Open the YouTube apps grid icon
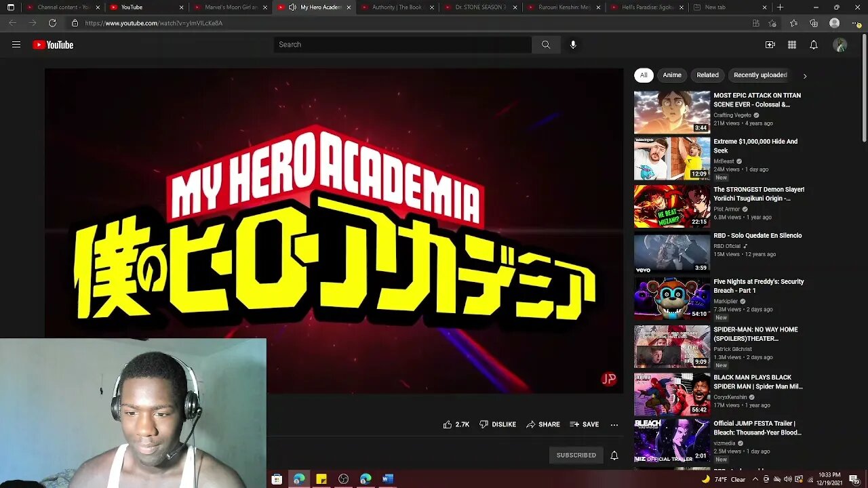The image size is (868, 488). coord(792,45)
